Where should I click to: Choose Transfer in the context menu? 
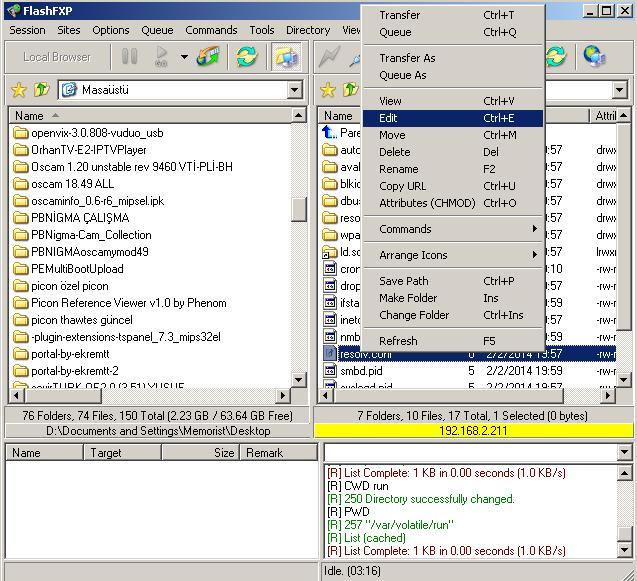click(453, 15)
